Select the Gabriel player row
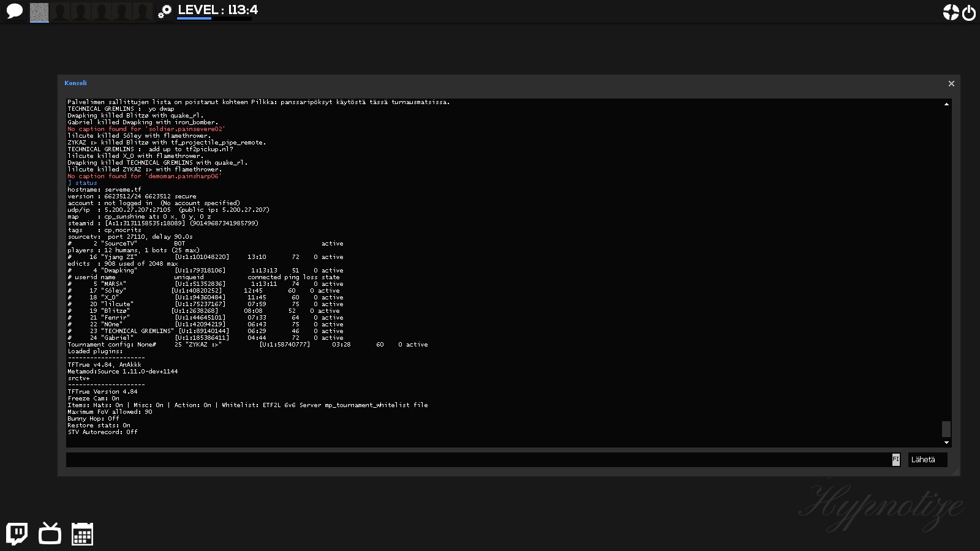The height and width of the screenshot is (551, 980). (x=205, y=338)
